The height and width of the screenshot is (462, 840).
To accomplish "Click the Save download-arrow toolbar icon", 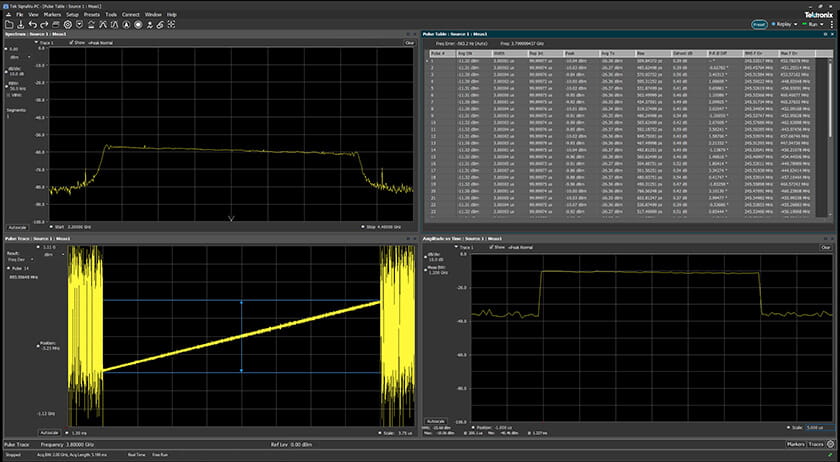I will click(20, 24).
